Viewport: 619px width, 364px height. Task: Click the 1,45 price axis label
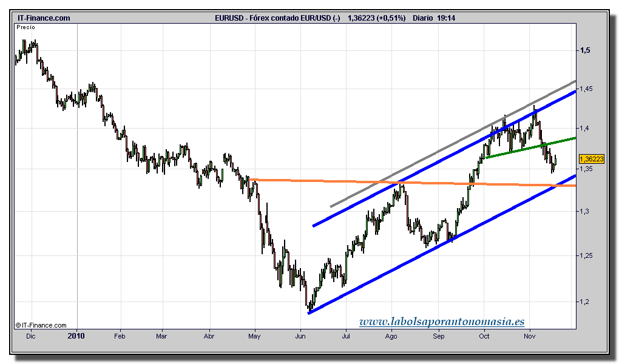[586, 89]
